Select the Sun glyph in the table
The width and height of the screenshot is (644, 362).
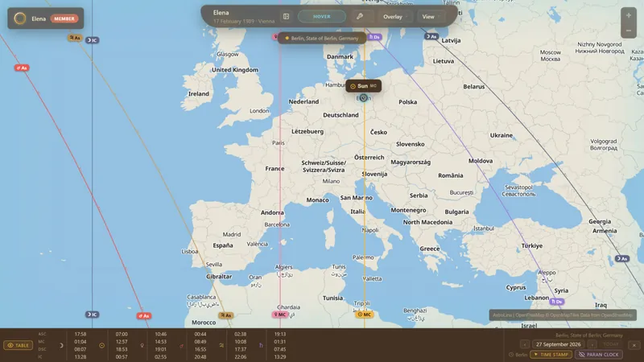(102, 346)
